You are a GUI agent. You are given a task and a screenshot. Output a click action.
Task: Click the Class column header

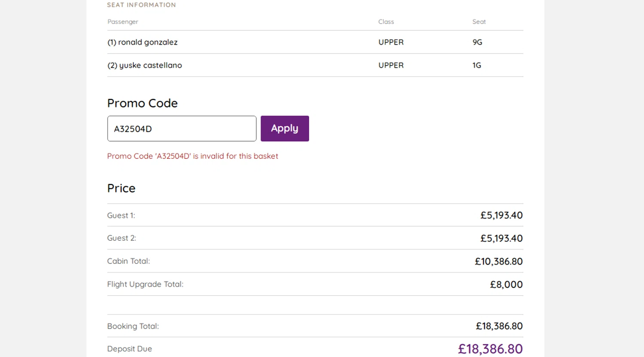386,22
